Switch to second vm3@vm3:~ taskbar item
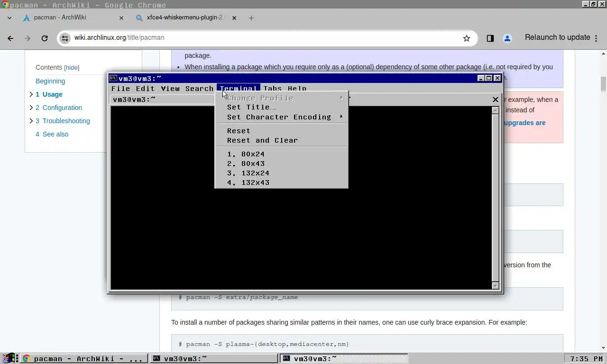This screenshot has height=364, width=607. click(x=343, y=358)
